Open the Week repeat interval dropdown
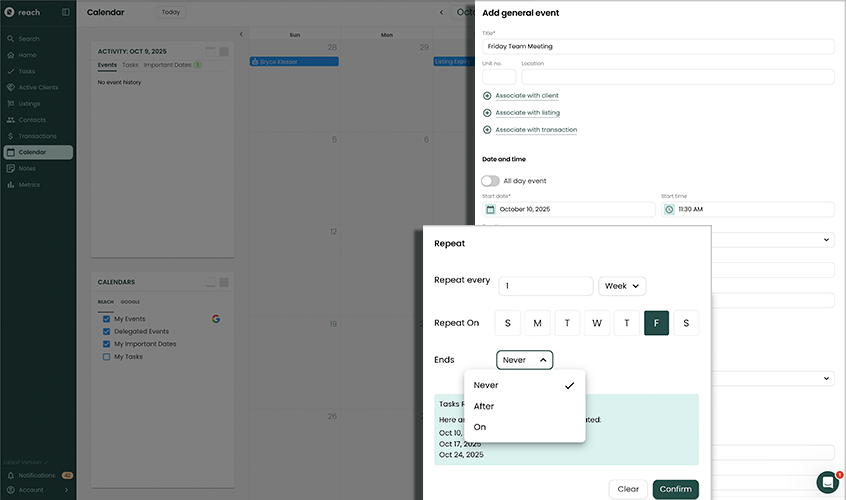The height and width of the screenshot is (500, 846). [622, 286]
